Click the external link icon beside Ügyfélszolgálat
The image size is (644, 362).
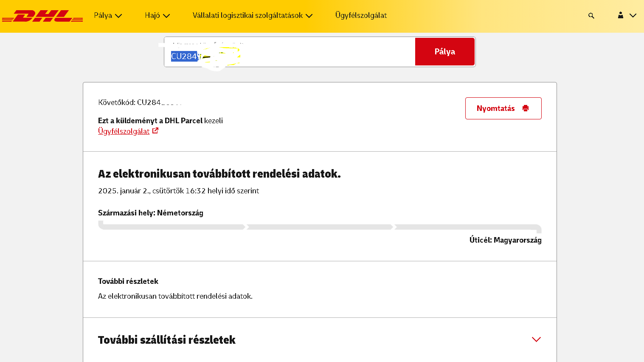(155, 131)
